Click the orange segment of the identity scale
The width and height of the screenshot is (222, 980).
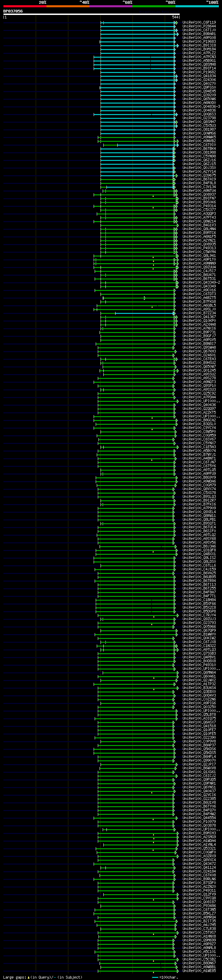[68, 6]
